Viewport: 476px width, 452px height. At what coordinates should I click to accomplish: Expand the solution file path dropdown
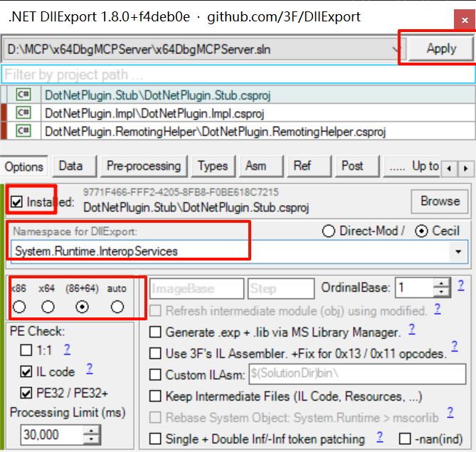[397, 50]
